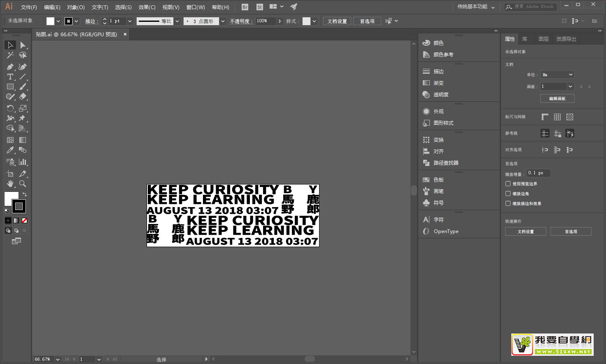
Task: Select the Rotate tool
Action: 10,108
